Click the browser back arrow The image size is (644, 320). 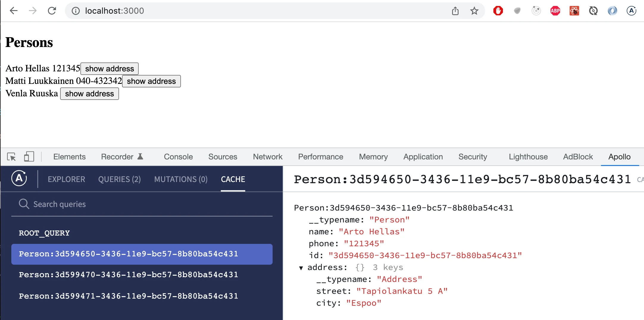coord(14,11)
